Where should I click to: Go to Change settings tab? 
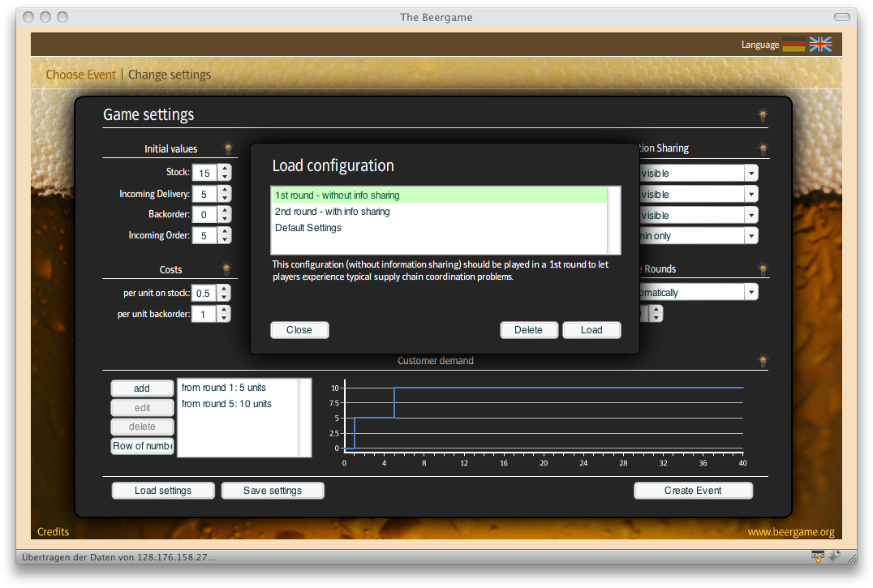point(170,75)
